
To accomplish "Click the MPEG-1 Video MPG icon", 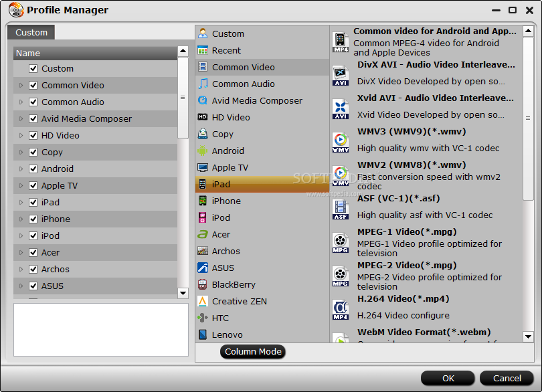I will 341,243.
